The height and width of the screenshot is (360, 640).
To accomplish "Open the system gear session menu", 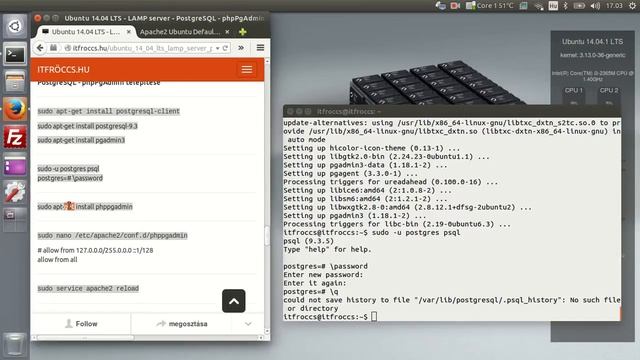I will point(632,6).
